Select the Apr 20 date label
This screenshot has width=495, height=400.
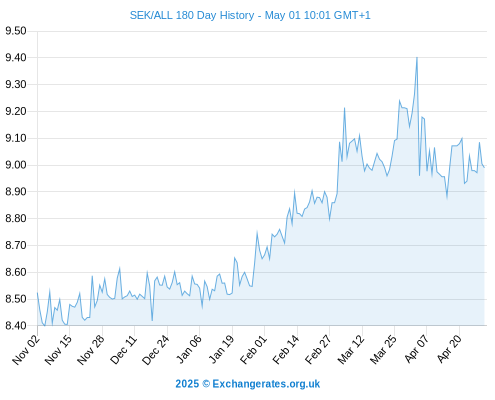tap(449, 349)
